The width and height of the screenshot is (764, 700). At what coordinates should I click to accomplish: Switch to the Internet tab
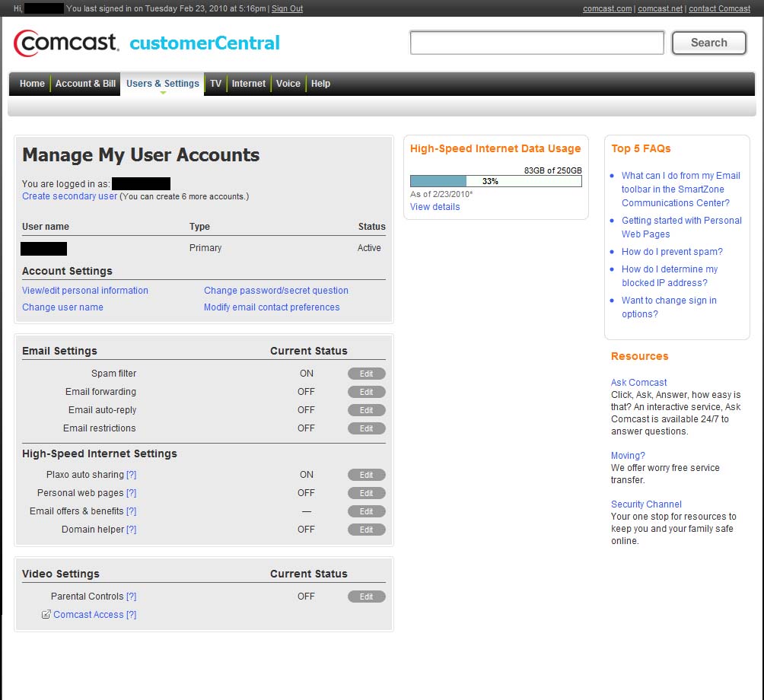pos(249,84)
